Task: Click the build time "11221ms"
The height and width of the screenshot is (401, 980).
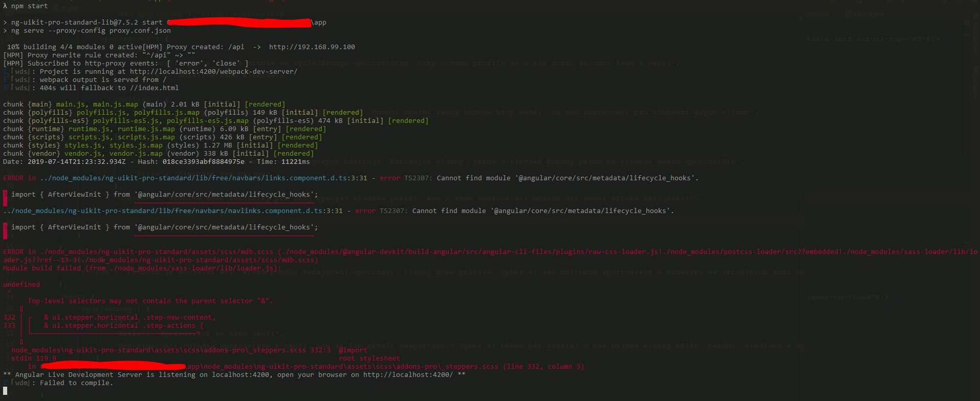Action: (295, 162)
